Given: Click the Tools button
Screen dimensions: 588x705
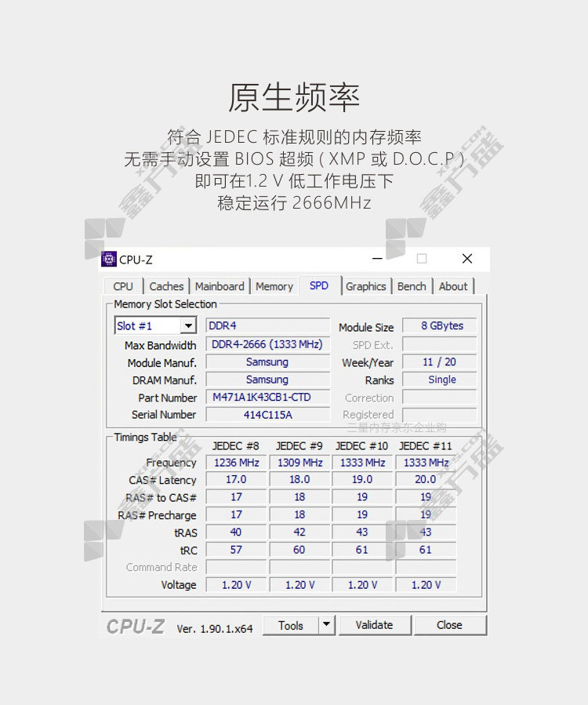Looking at the screenshot, I should [x=291, y=626].
